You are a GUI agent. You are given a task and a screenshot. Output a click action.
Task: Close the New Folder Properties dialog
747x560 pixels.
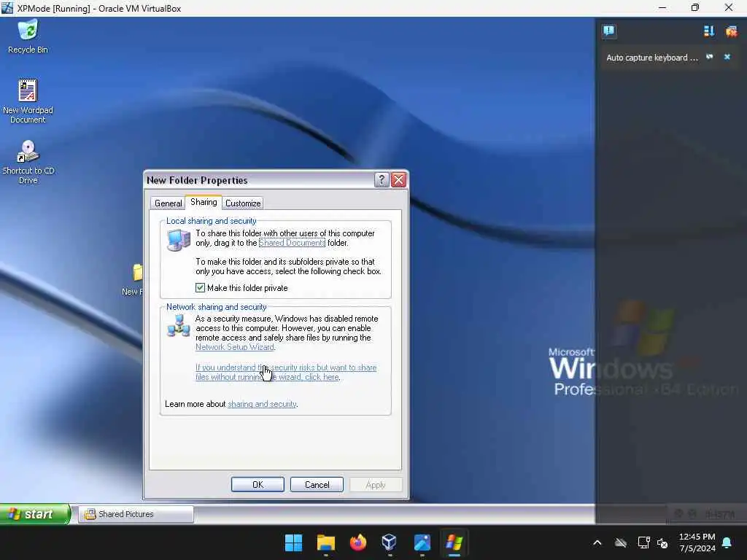coord(398,180)
